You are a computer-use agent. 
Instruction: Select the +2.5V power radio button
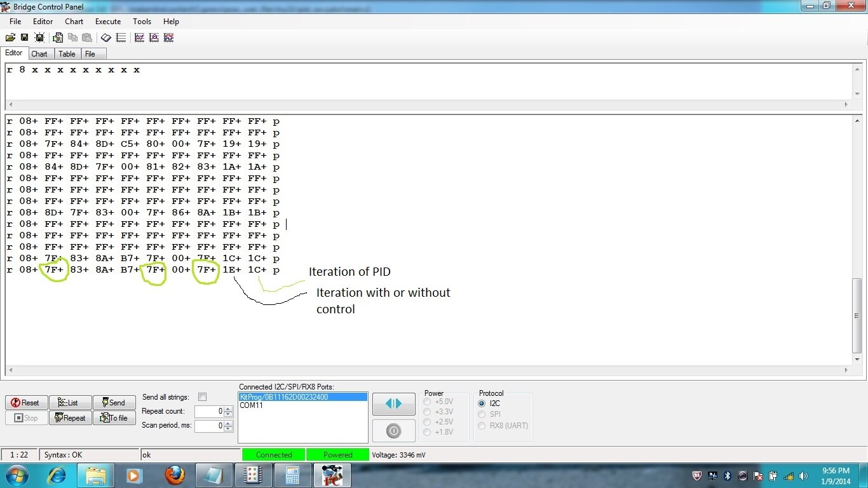427,422
